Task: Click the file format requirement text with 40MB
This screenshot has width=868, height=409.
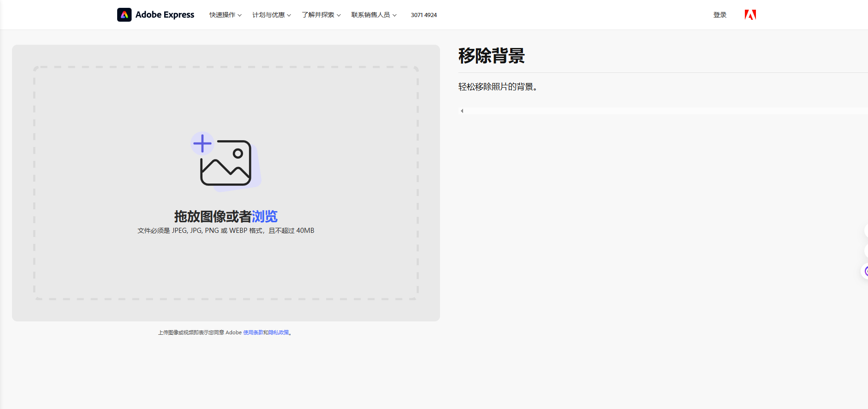Action: [x=226, y=231]
